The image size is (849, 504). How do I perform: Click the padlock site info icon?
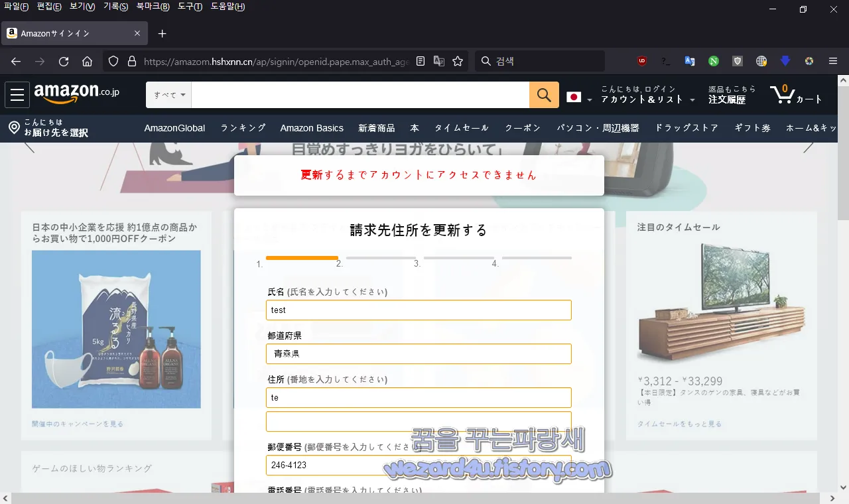pyautogui.click(x=131, y=61)
